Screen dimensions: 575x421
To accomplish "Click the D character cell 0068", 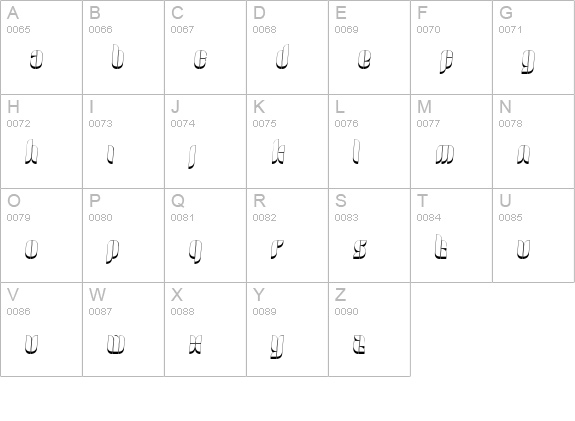I will [288, 47].
